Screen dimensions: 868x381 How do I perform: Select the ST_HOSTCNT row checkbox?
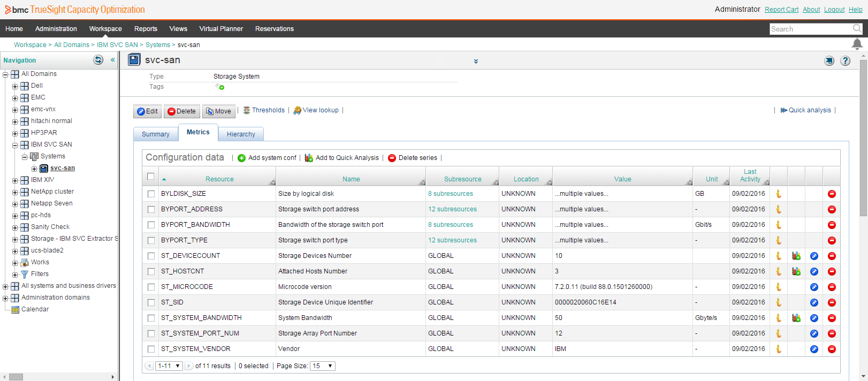click(x=151, y=271)
